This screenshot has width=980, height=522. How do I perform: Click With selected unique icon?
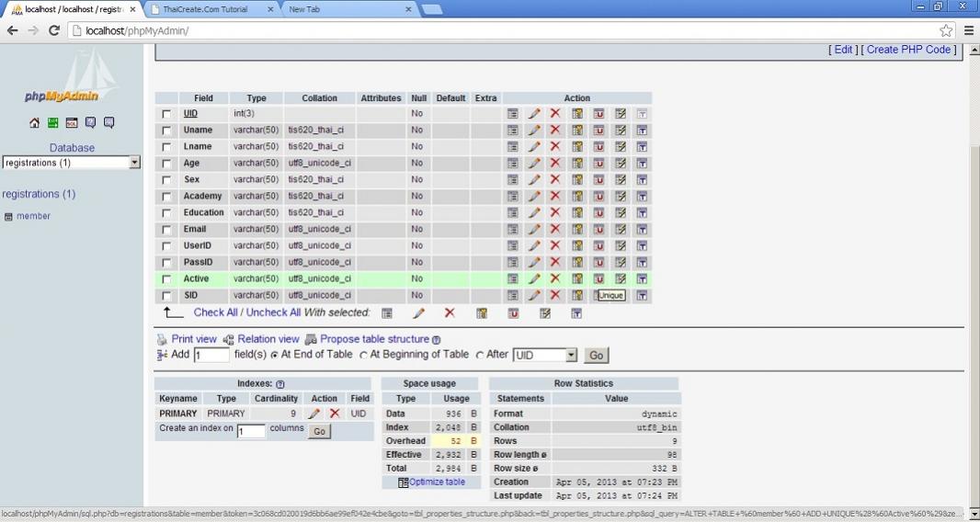(513, 313)
